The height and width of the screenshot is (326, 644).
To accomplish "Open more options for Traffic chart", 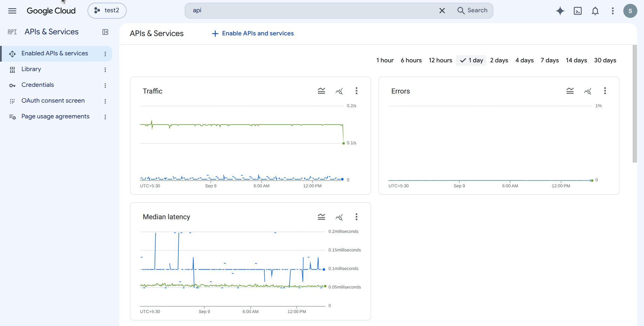I will coord(357,91).
